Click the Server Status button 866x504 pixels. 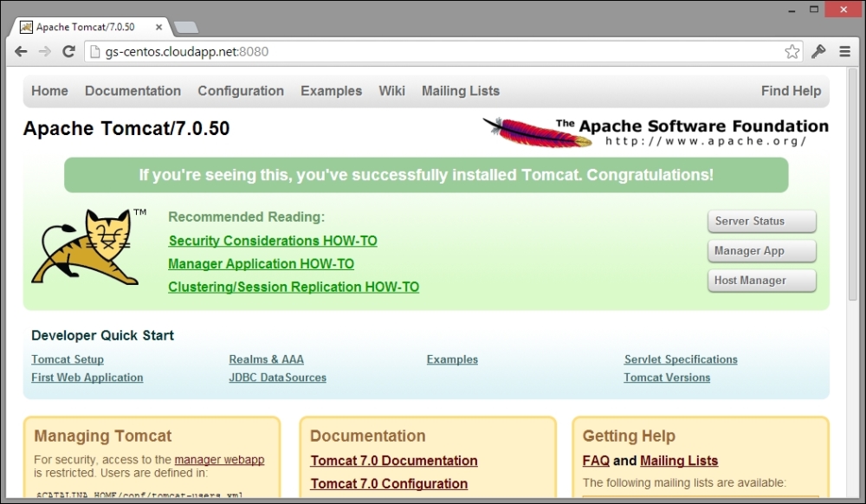tap(761, 221)
